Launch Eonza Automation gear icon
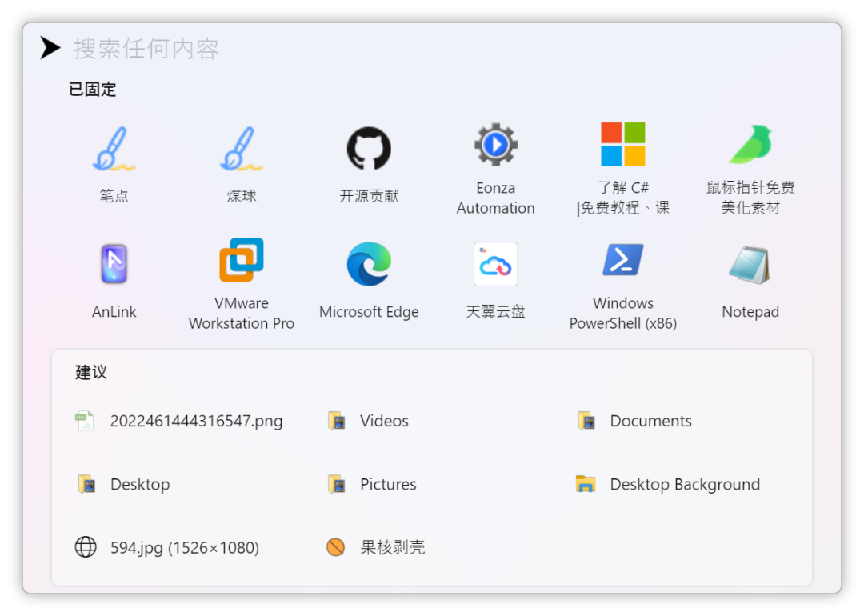This screenshot has height=616, width=864. pyautogui.click(x=495, y=145)
